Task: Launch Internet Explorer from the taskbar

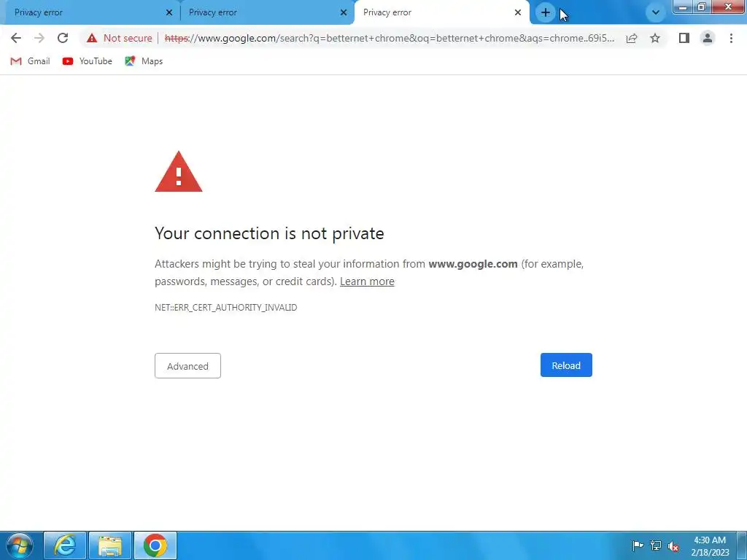Action: pyautogui.click(x=65, y=545)
